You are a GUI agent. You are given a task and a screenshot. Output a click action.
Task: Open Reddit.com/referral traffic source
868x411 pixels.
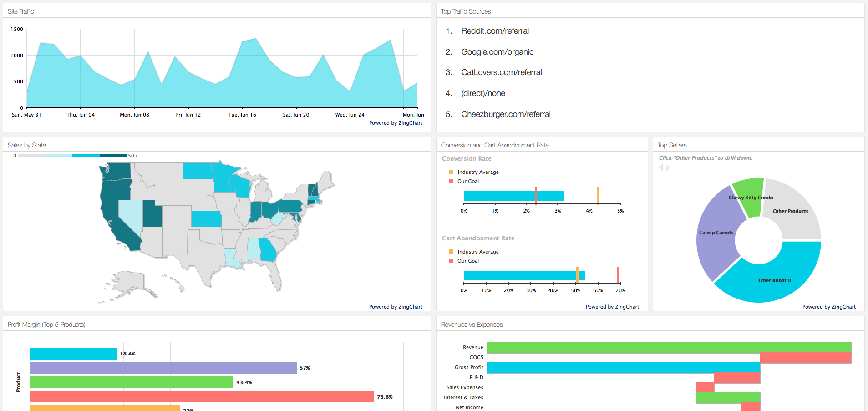(x=495, y=31)
